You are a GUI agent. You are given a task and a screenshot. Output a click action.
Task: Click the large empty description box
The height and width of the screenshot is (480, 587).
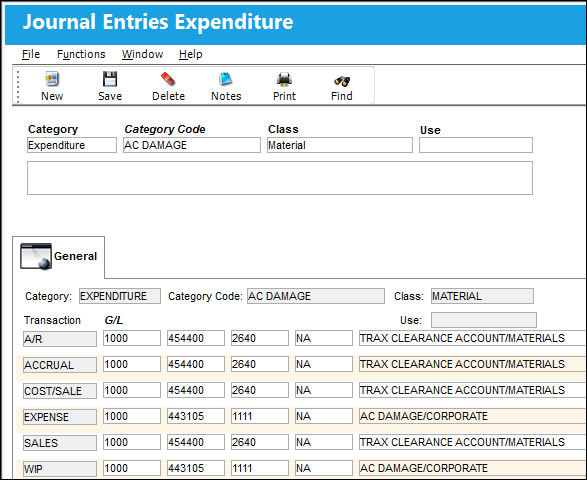coord(280,178)
